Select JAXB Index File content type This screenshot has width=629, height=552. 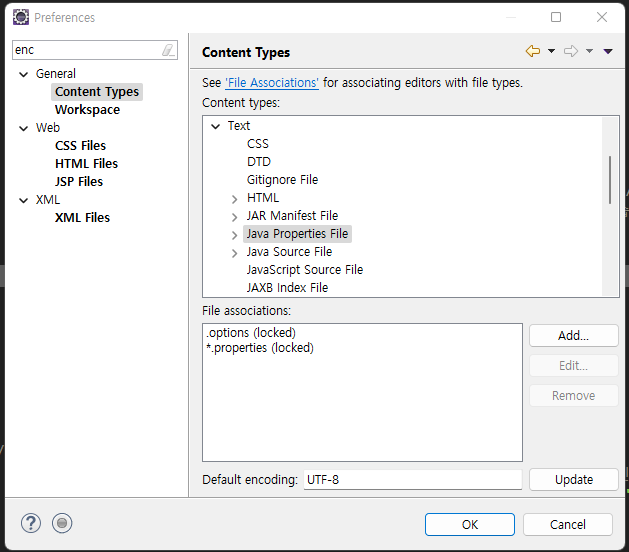click(x=287, y=288)
